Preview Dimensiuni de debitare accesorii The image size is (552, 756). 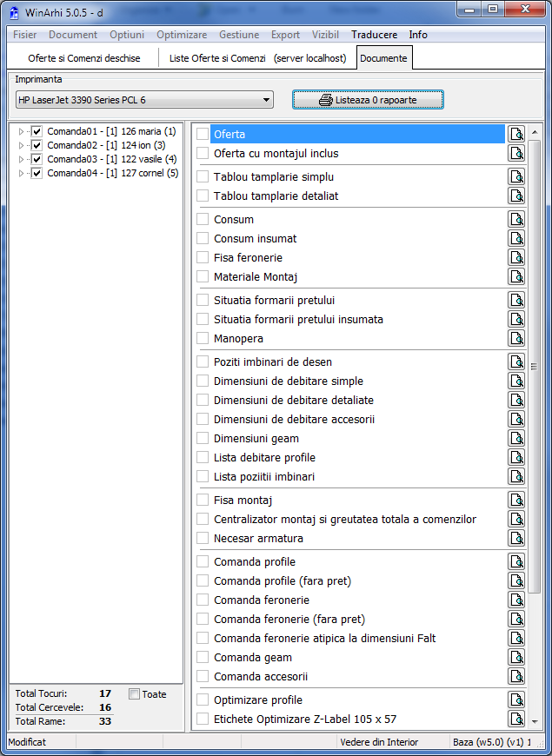point(516,420)
